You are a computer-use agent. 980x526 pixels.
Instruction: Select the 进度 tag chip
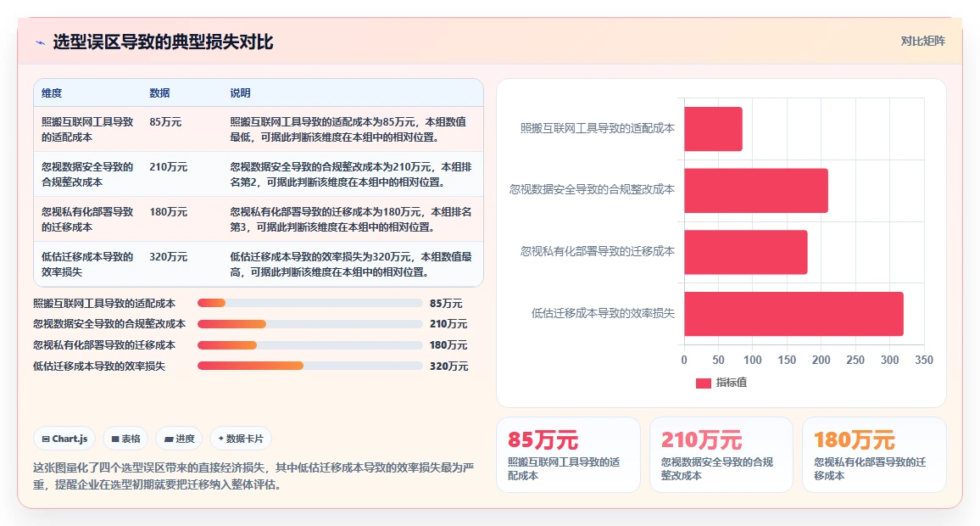click(179, 439)
